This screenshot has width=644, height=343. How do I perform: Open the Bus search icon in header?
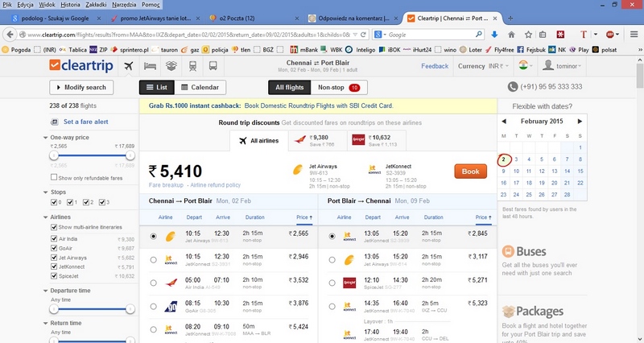click(x=213, y=66)
